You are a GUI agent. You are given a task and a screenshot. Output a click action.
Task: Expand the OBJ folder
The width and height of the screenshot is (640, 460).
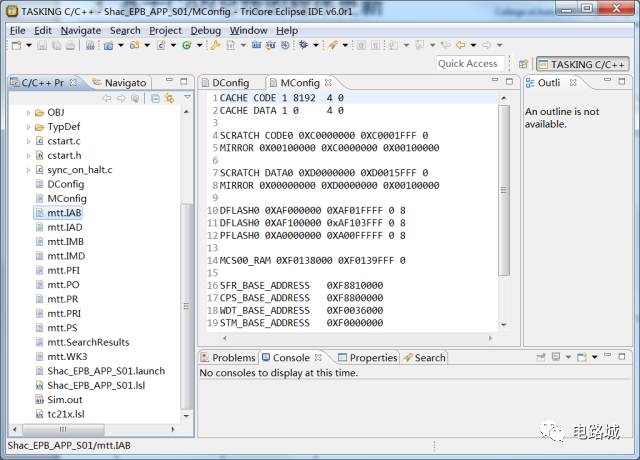(28, 113)
